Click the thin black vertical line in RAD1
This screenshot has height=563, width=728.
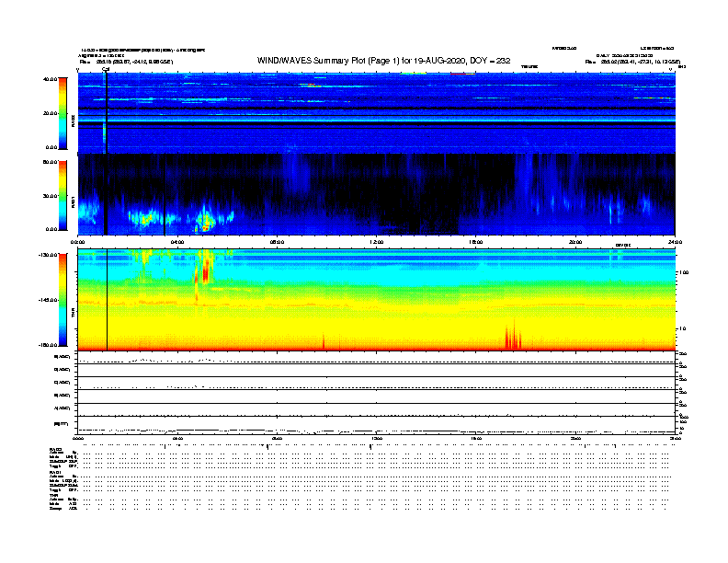coord(165,195)
